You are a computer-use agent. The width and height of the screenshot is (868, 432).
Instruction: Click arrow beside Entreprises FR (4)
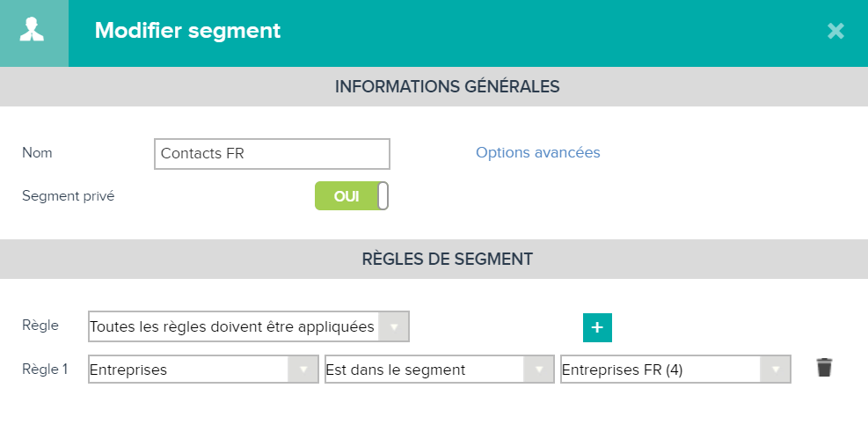[x=775, y=370]
